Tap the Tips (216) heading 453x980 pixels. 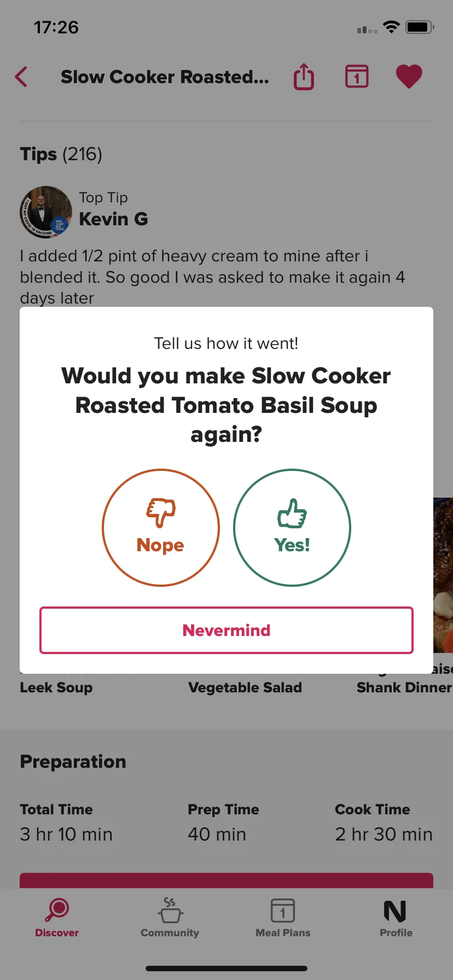point(61,154)
